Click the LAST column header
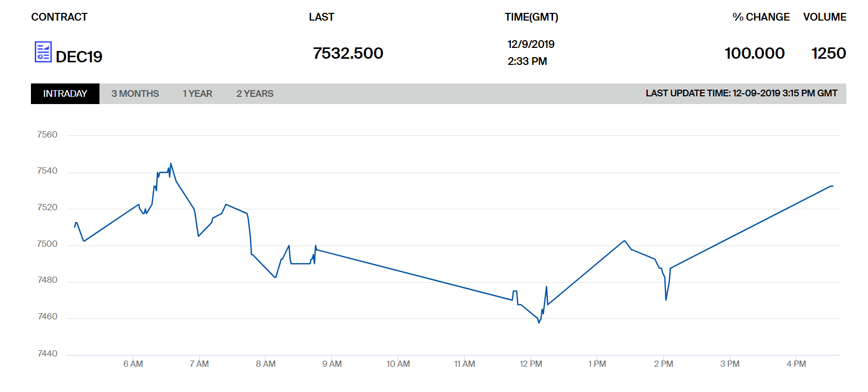This screenshot has width=868, height=392. point(321,17)
